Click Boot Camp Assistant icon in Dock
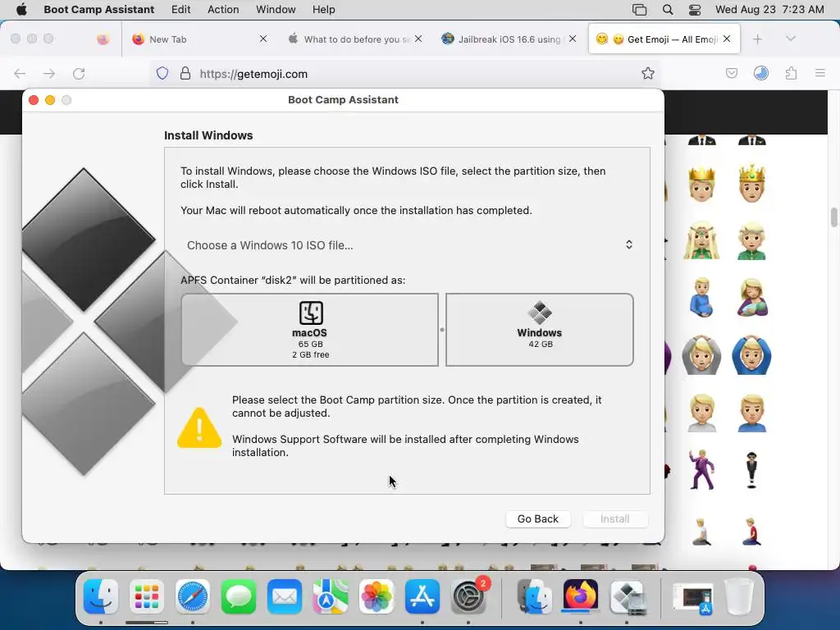The height and width of the screenshot is (630, 840). pyautogui.click(x=626, y=596)
